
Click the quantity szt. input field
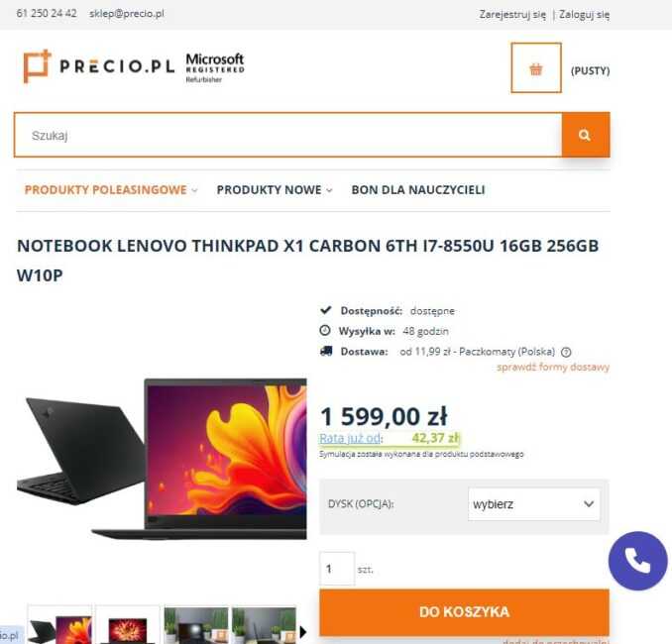(337, 569)
